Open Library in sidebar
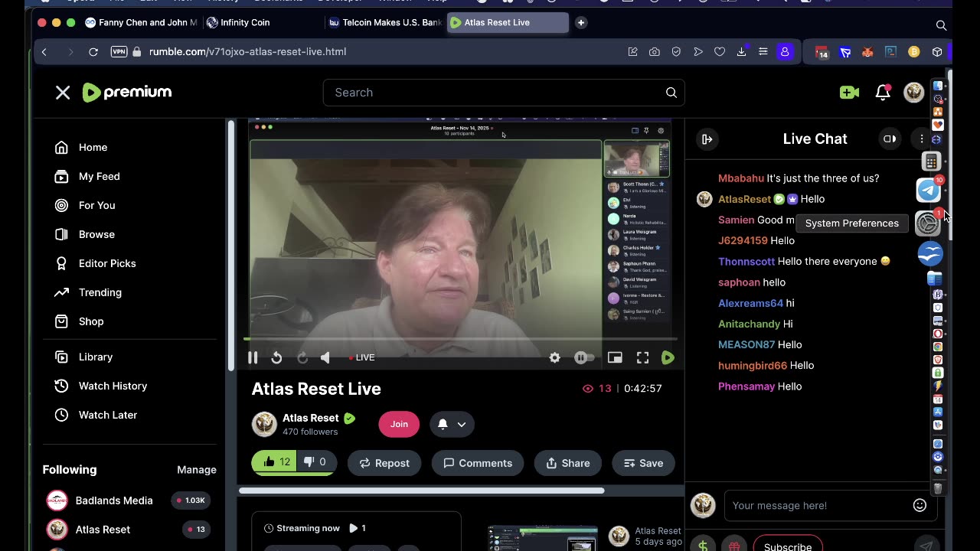Viewport: 980px width, 551px height. click(x=96, y=357)
